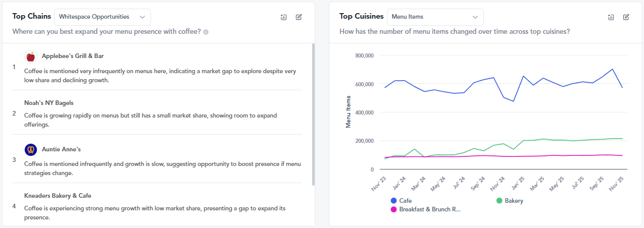Viewport: 644px width, 228px height.
Task: Click edit pencil icon in Top Chains panel
Action: coord(299,17)
